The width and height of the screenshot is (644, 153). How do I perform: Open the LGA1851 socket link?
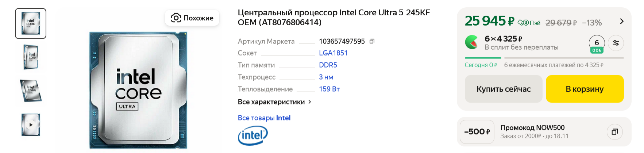[333, 53]
